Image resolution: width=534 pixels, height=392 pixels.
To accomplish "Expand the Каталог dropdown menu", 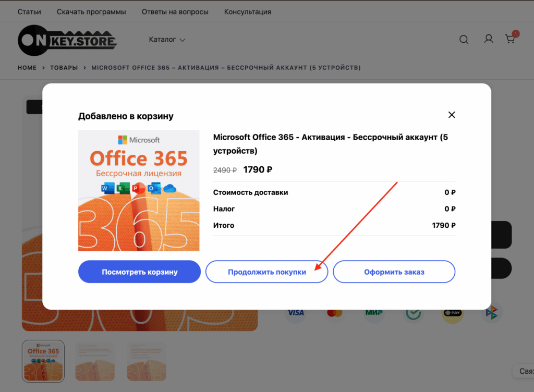I will [x=167, y=40].
